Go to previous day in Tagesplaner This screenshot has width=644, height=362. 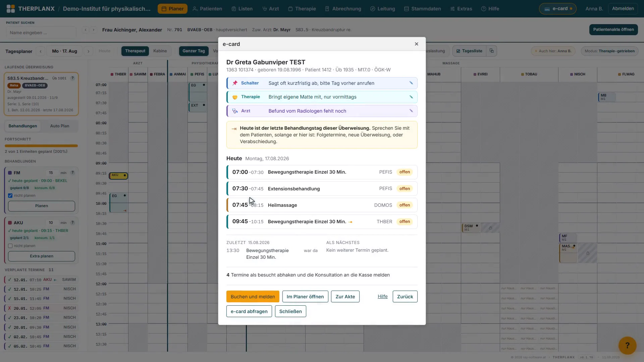tap(41, 51)
